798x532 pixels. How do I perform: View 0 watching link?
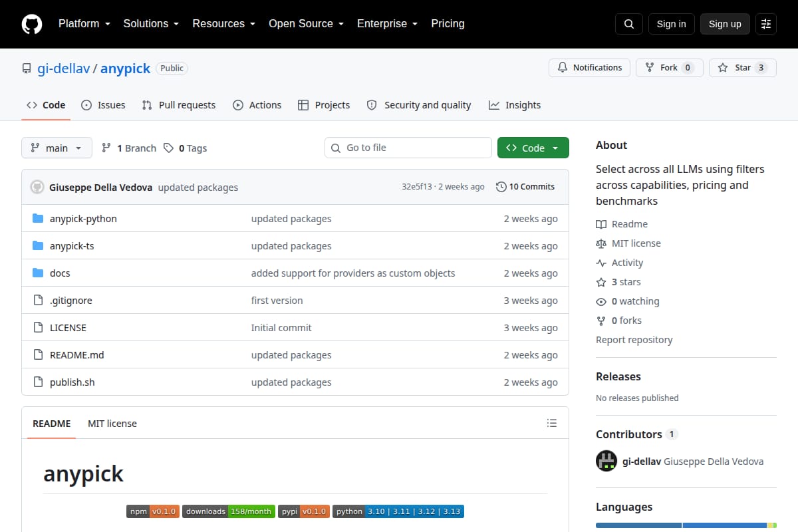pos(628,301)
